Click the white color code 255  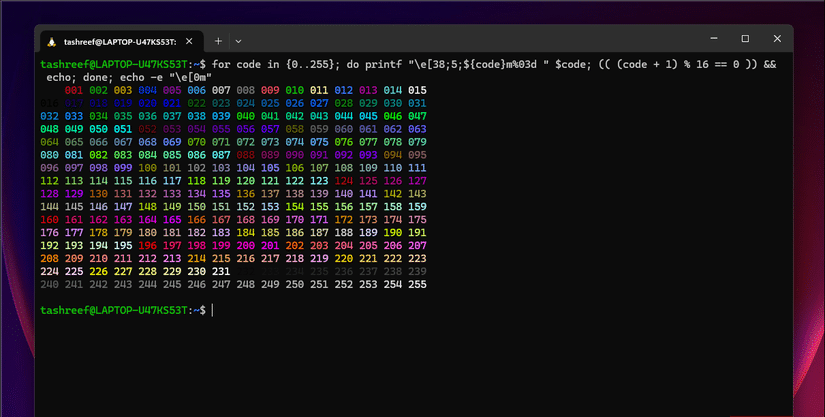[417, 284]
